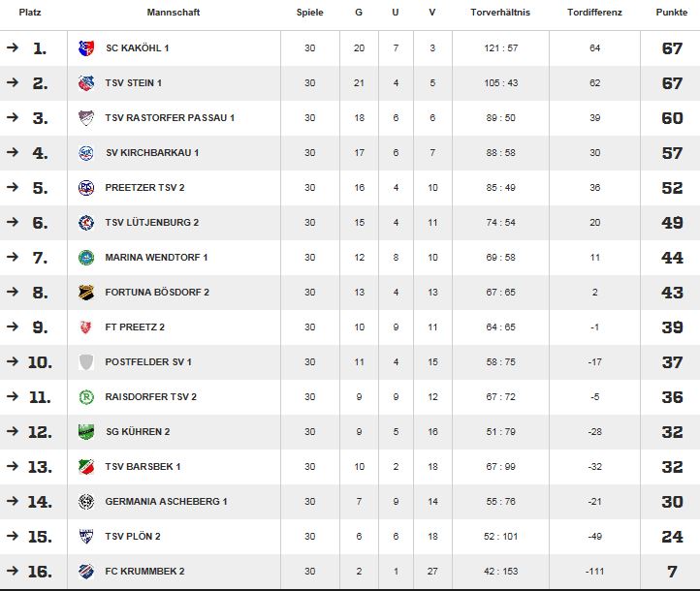This screenshot has width=700, height=591.
Task: Sort by the Punkte column header
Action: coord(672,13)
